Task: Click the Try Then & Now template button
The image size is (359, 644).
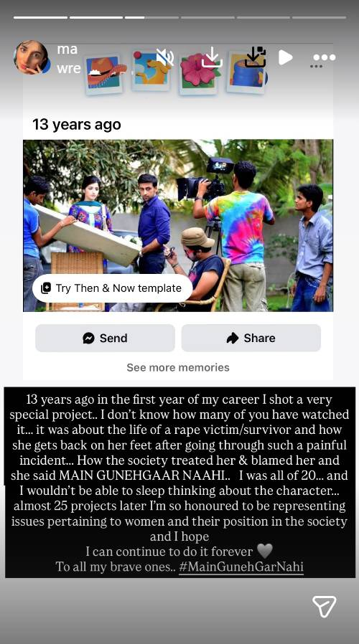Action: coord(112,288)
